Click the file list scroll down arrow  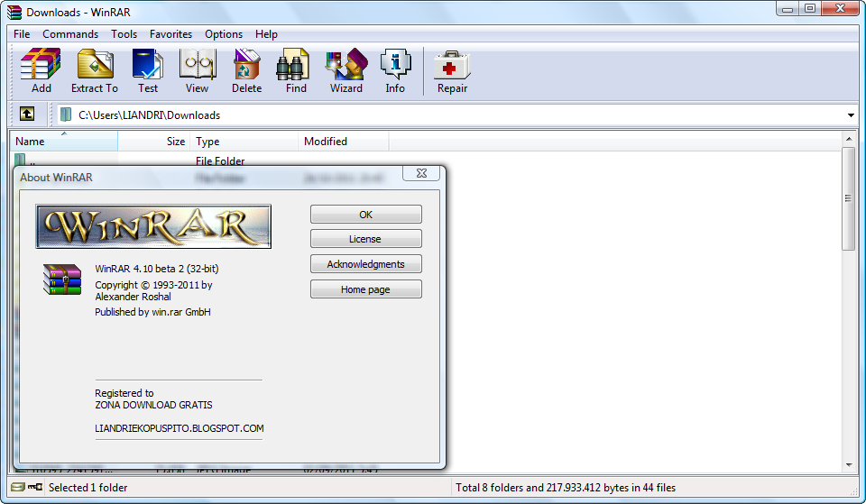click(849, 465)
